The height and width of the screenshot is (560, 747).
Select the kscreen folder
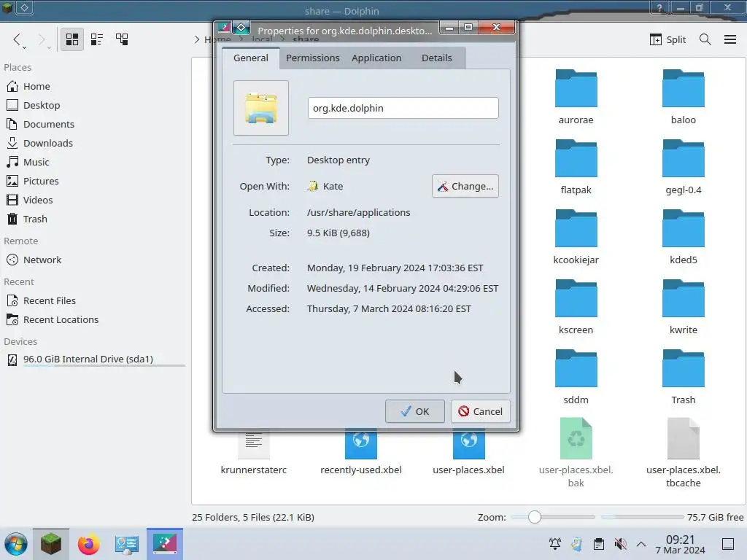tap(576, 307)
